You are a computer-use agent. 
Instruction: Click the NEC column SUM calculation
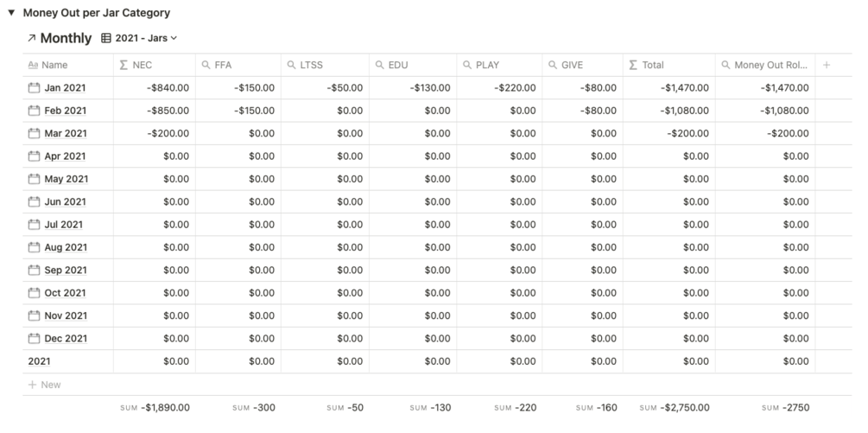[155, 408]
